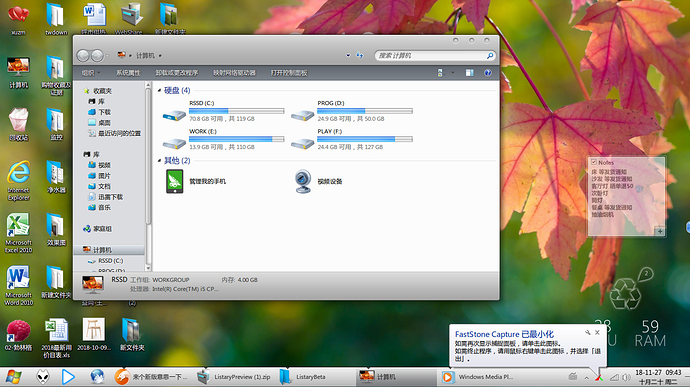Open System Properties from the toolbar
The image size is (690, 387).
(x=128, y=73)
